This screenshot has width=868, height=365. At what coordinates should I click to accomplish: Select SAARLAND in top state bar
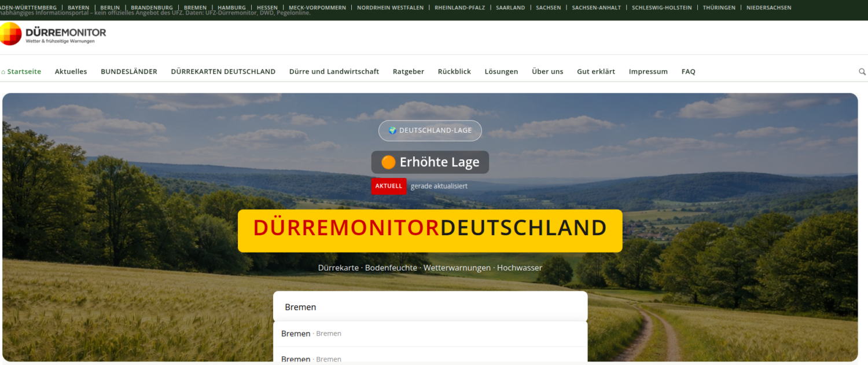coord(510,8)
